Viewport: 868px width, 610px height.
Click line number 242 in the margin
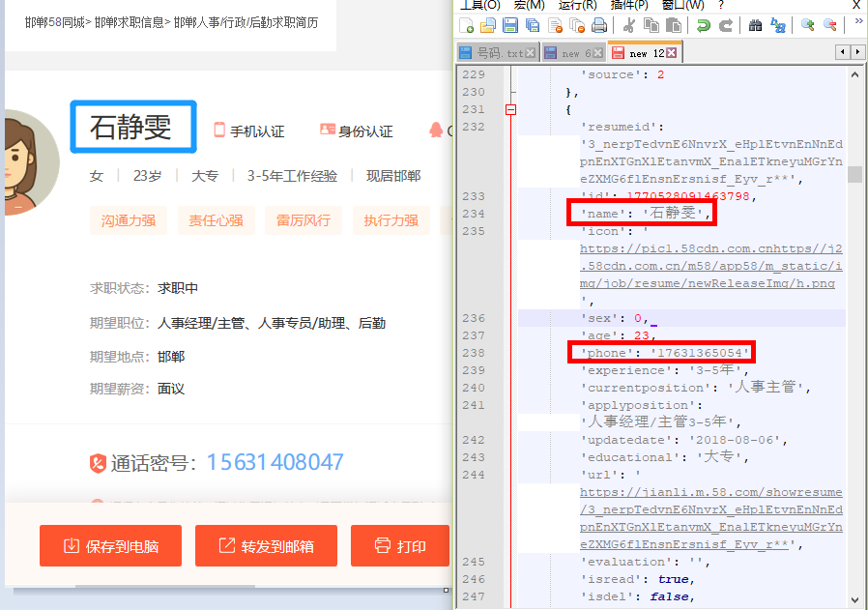474,440
